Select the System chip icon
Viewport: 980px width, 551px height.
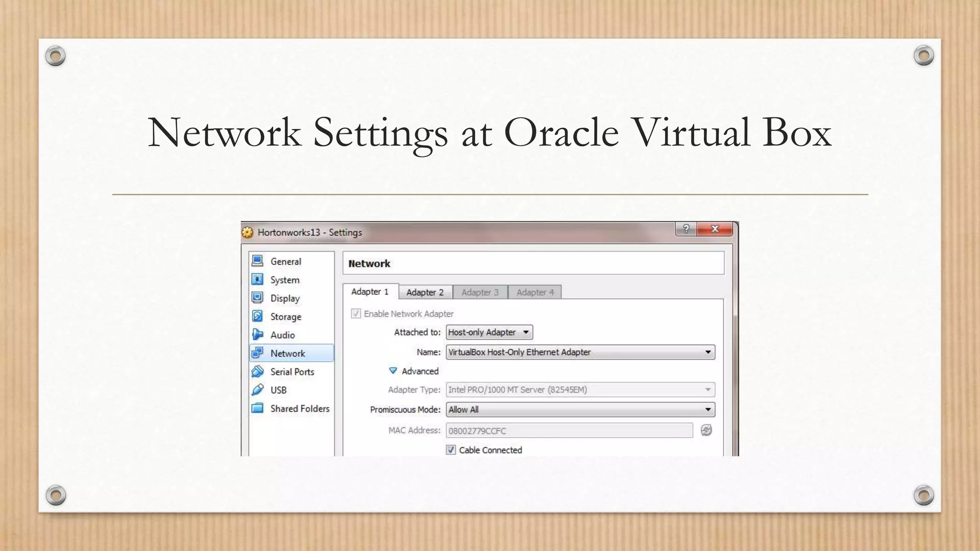click(x=257, y=279)
